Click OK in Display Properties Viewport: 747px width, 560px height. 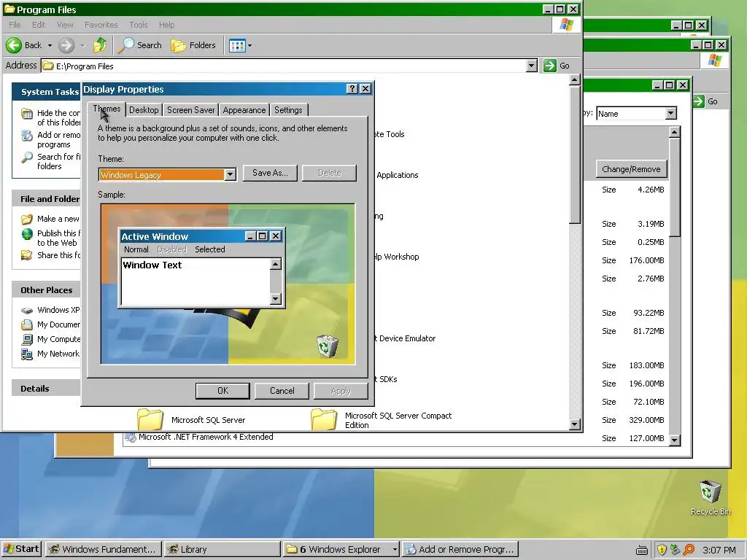pos(222,391)
